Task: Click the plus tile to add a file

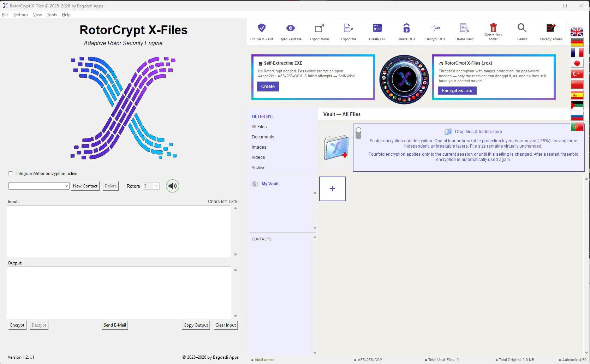Action: pyautogui.click(x=333, y=189)
